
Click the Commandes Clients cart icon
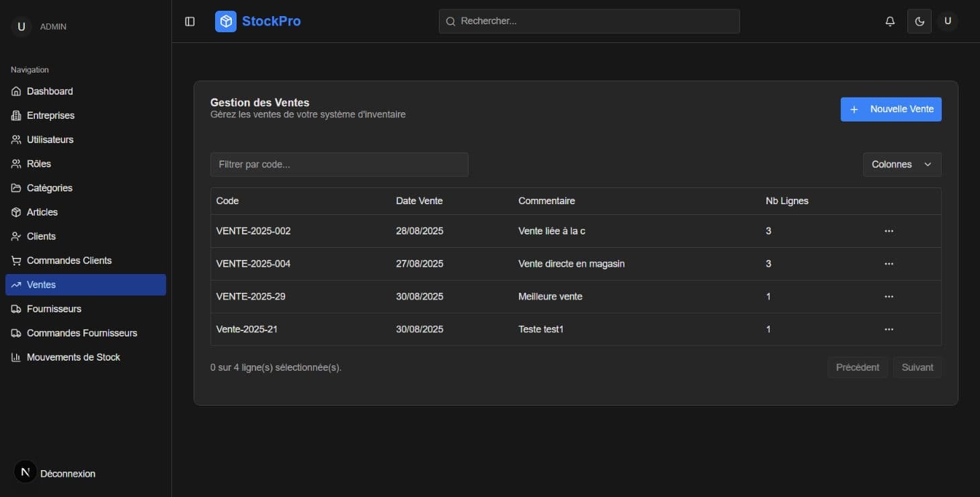[x=16, y=261]
